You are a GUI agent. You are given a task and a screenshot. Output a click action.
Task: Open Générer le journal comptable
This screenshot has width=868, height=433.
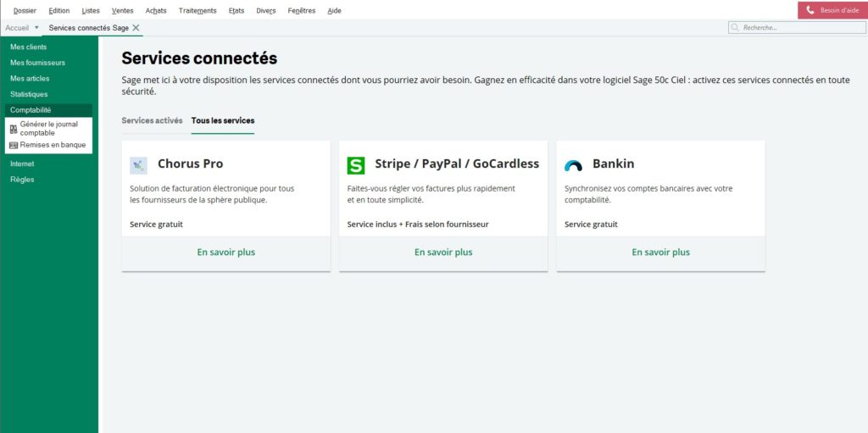[x=48, y=129]
